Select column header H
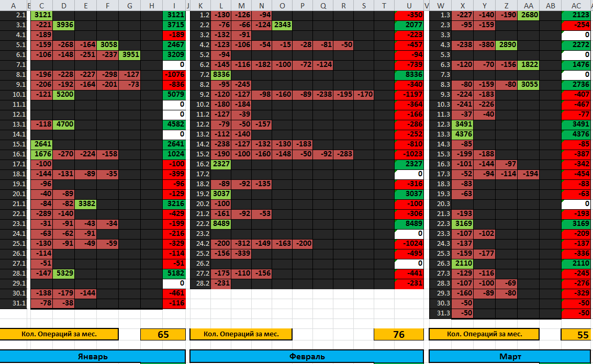This screenshot has width=593, height=364. point(152,5)
